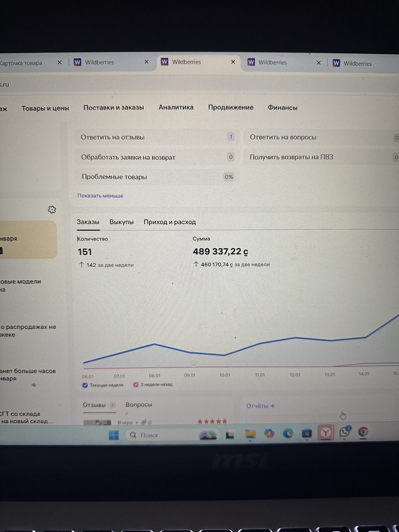
Task: Click the Windows Start button
Action: point(114,435)
